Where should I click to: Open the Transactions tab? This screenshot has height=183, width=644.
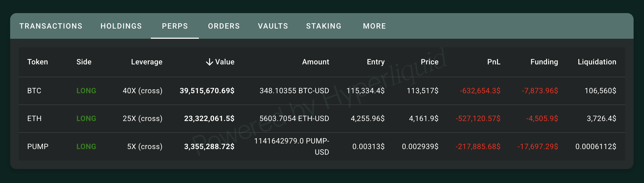[x=51, y=26]
